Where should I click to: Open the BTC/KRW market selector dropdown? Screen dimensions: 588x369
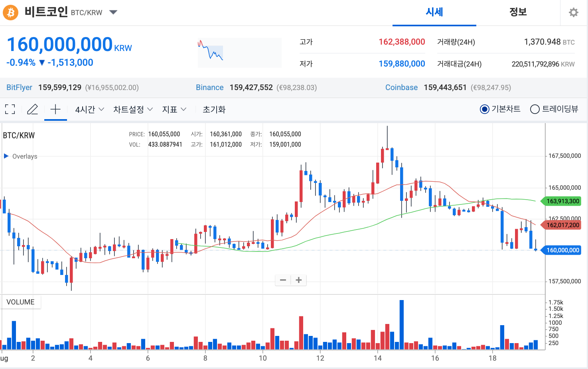click(113, 12)
